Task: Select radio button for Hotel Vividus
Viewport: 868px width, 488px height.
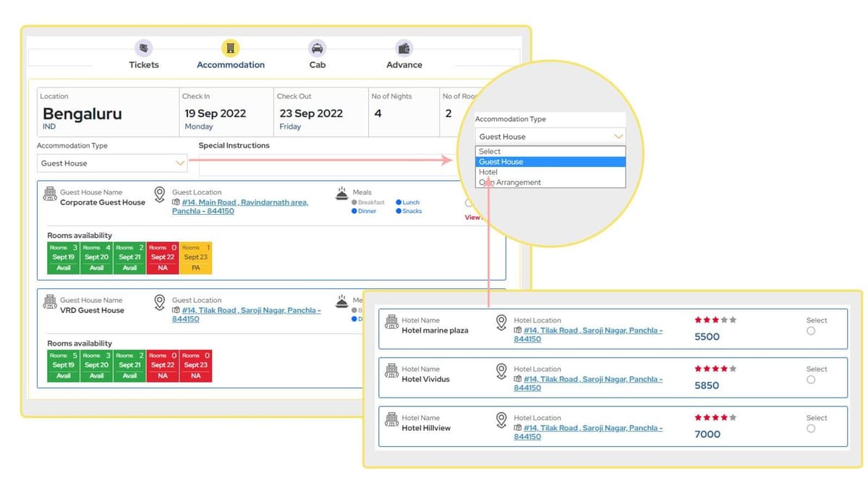Action: pyautogui.click(x=811, y=380)
